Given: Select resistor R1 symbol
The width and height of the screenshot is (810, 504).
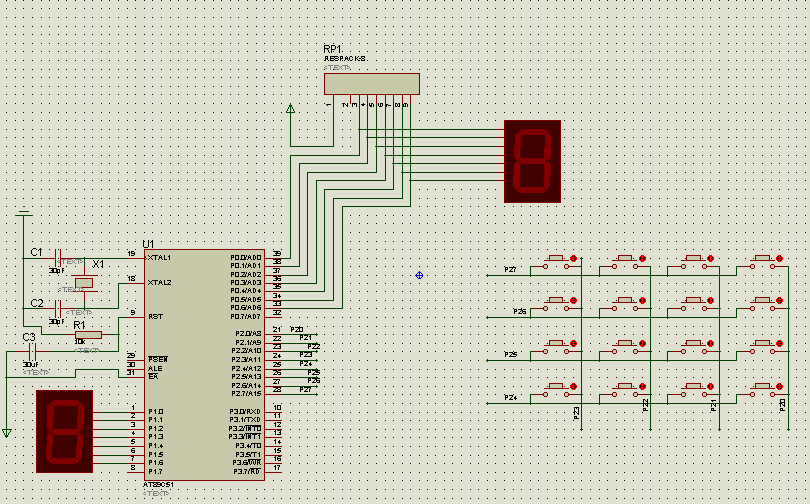Looking at the screenshot, I should point(88,335).
